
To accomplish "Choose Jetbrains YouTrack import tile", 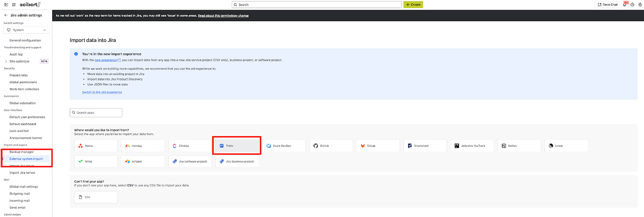I will pyautogui.click(x=472, y=145).
